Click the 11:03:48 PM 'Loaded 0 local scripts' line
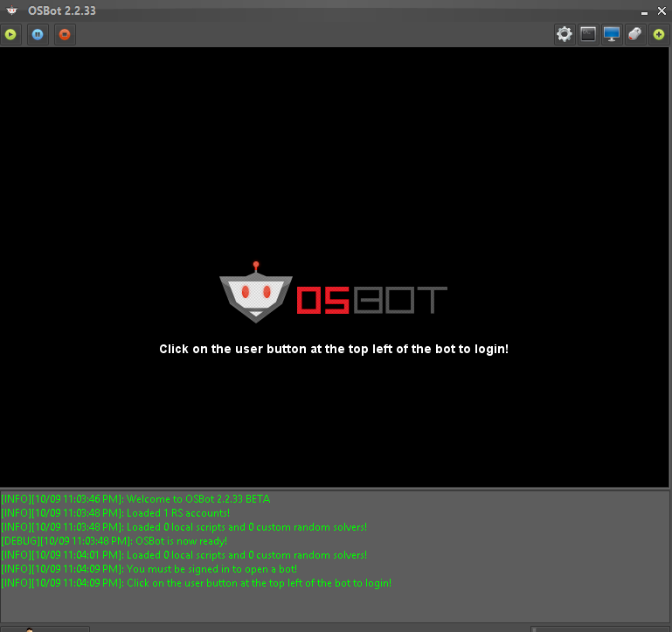Viewport: 672px width, 632px height. (x=184, y=527)
